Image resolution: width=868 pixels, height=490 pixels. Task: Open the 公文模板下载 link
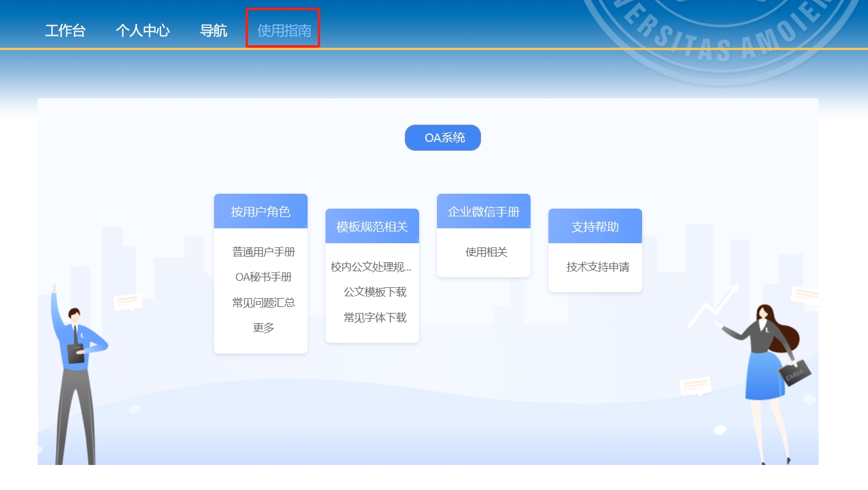(x=375, y=292)
